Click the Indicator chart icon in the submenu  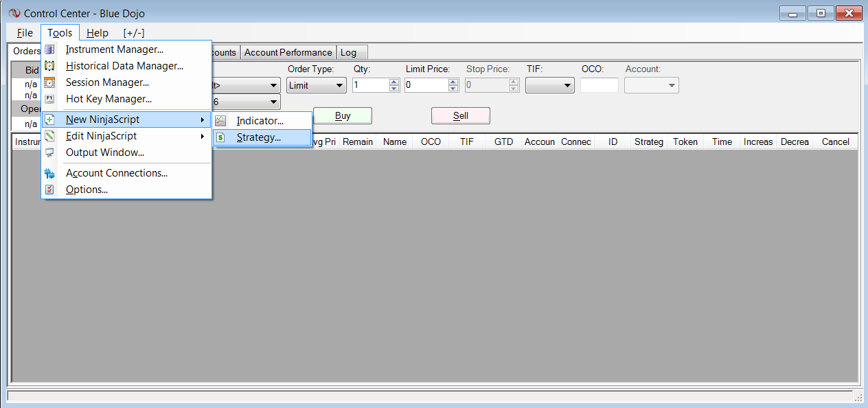[220, 121]
